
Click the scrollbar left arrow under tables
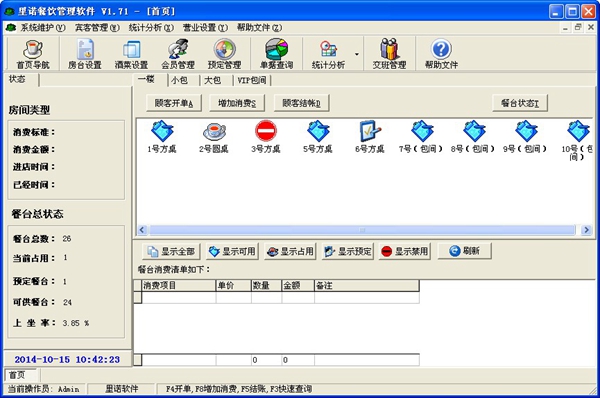pyautogui.click(x=142, y=230)
